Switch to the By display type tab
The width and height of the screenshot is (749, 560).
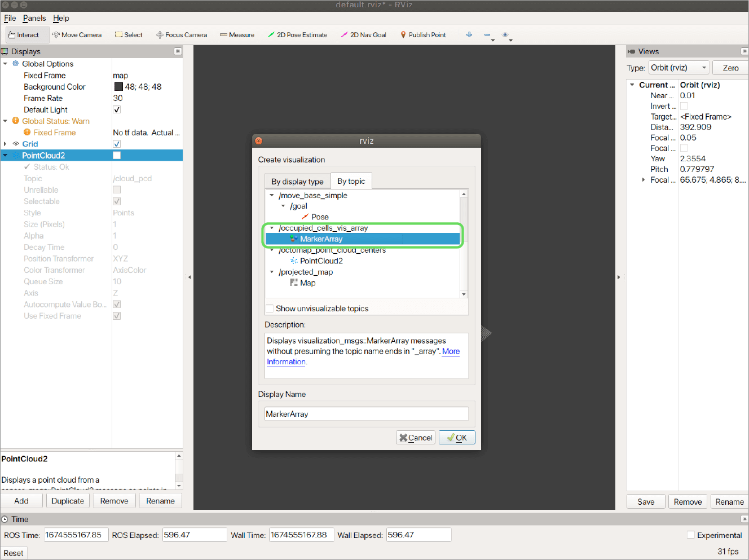pos(297,181)
